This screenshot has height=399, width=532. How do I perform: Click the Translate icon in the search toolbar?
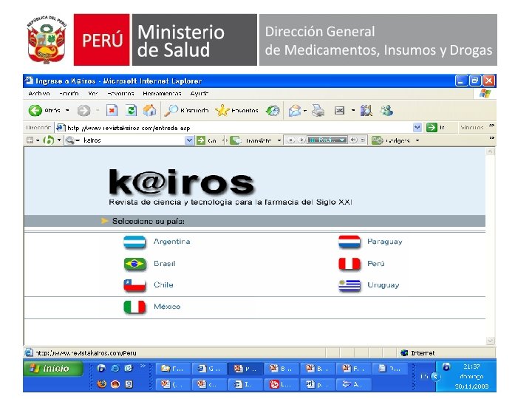coord(236,140)
